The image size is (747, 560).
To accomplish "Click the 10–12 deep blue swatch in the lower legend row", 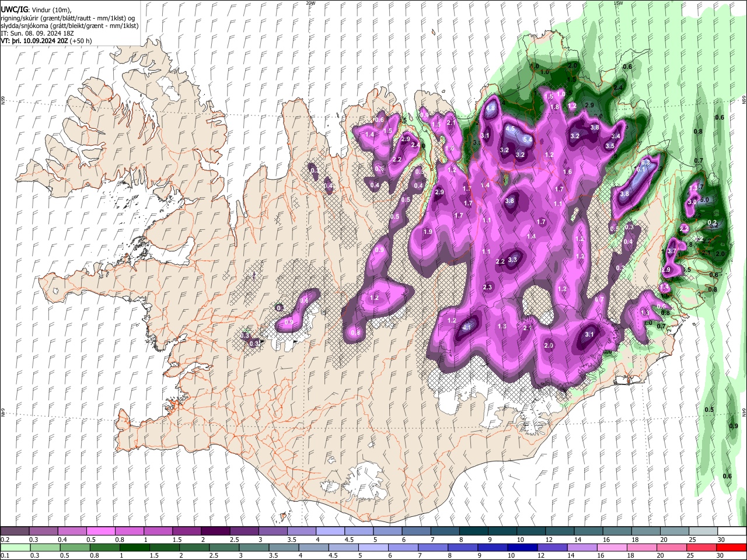I will (x=521, y=547).
